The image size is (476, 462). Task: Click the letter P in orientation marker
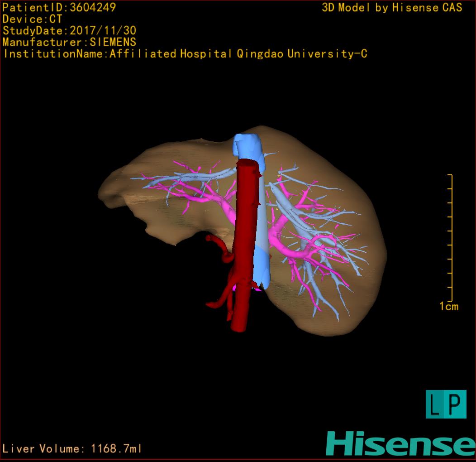click(x=455, y=404)
